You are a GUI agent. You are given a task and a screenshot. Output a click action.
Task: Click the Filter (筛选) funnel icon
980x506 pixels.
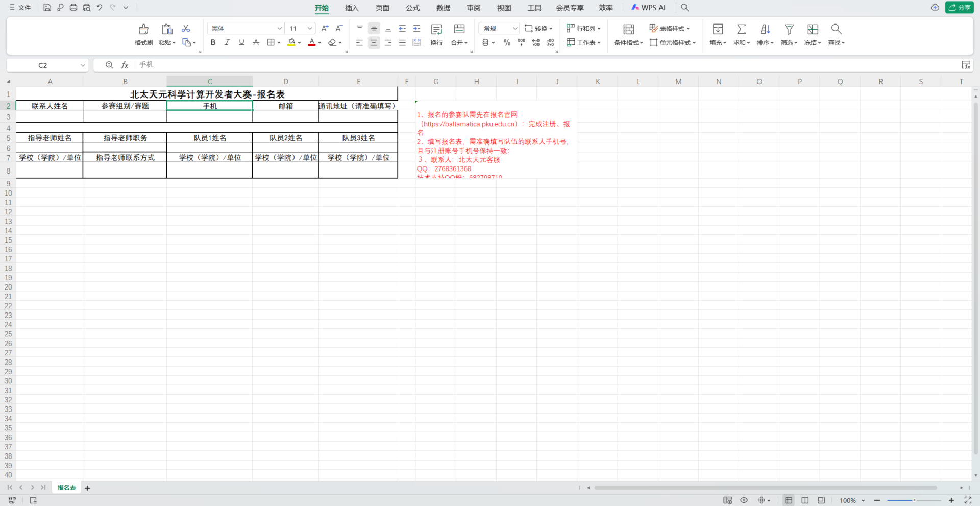pyautogui.click(x=789, y=30)
